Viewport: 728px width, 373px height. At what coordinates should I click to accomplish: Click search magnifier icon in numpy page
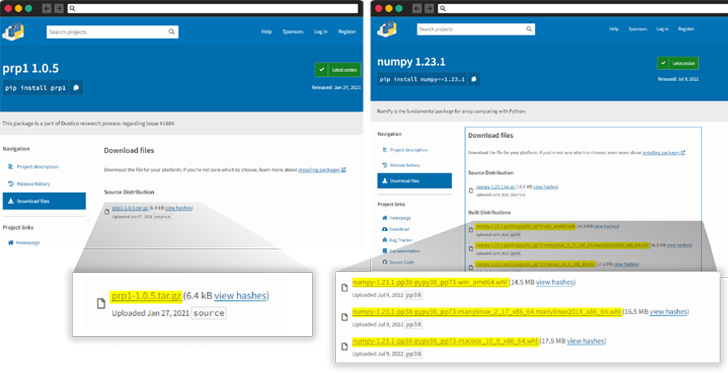(x=528, y=29)
